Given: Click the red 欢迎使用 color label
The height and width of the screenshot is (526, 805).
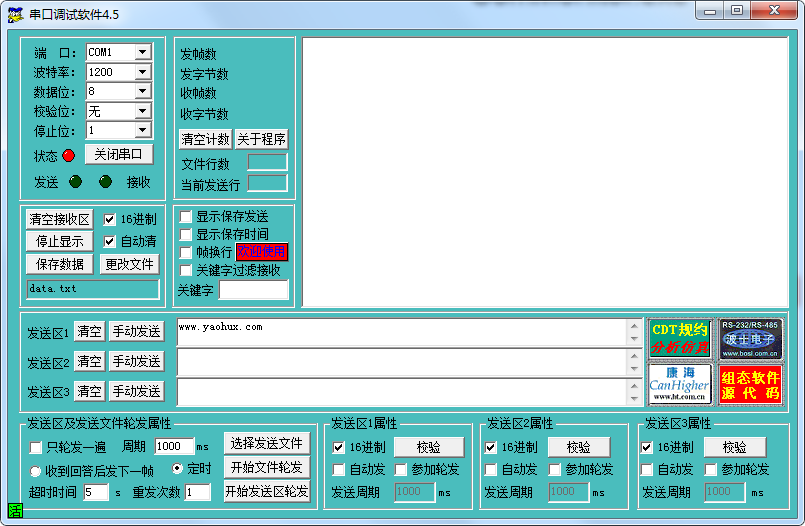Looking at the screenshot, I should (x=261, y=252).
